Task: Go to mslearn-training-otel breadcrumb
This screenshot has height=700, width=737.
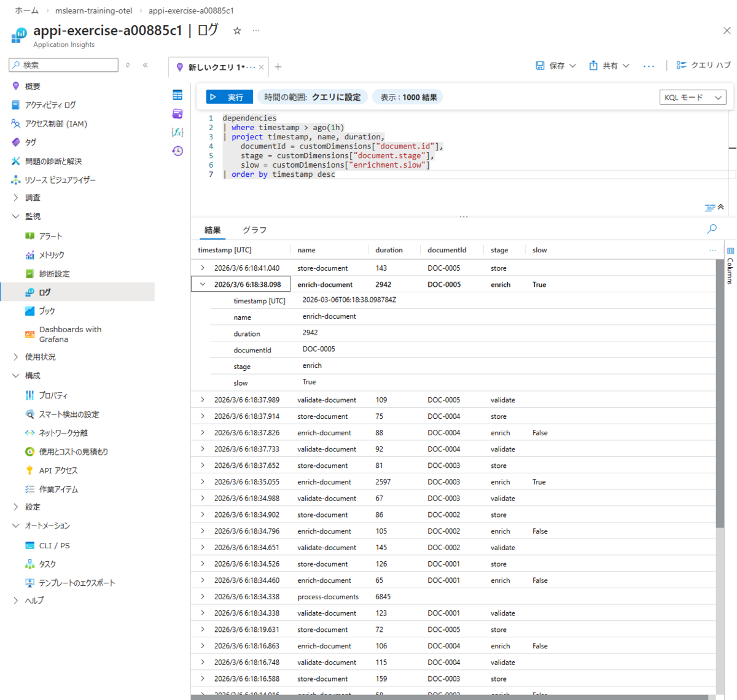Action: point(94,10)
